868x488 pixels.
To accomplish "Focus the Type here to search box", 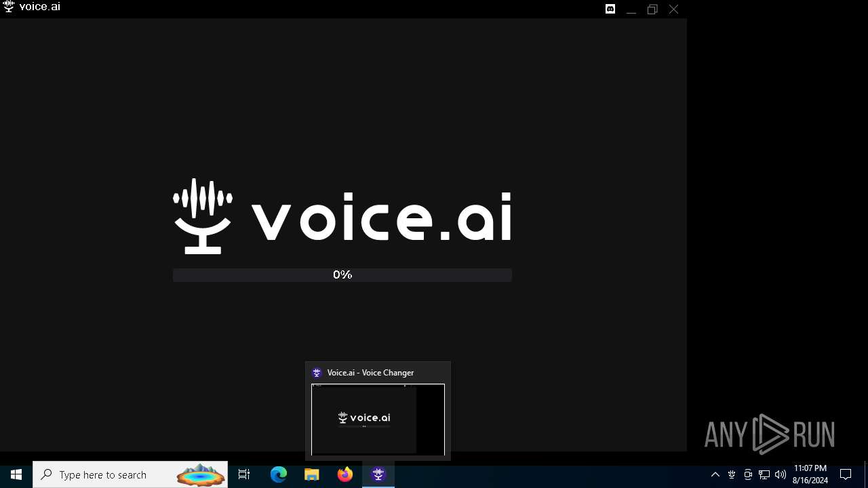I will (x=130, y=474).
